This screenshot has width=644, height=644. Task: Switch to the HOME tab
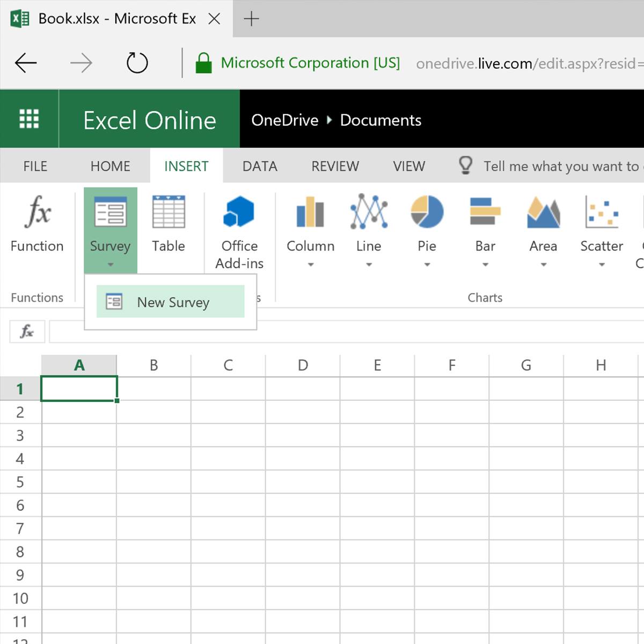click(110, 166)
